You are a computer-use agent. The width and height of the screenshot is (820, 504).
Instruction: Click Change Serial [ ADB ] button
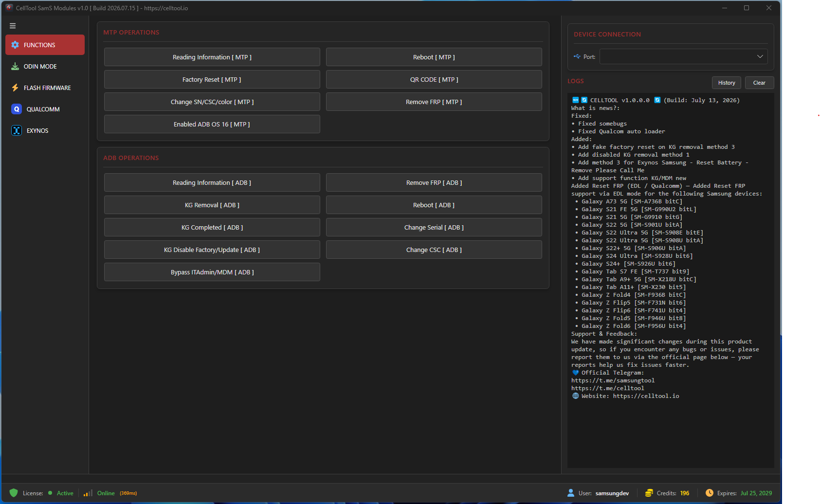(x=434, y=227)
